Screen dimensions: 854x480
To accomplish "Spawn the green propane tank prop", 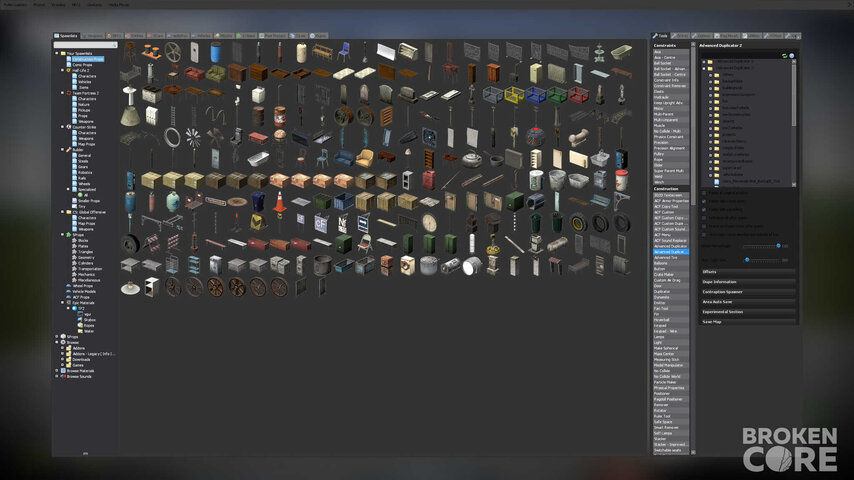I will [x=173, y=202].
